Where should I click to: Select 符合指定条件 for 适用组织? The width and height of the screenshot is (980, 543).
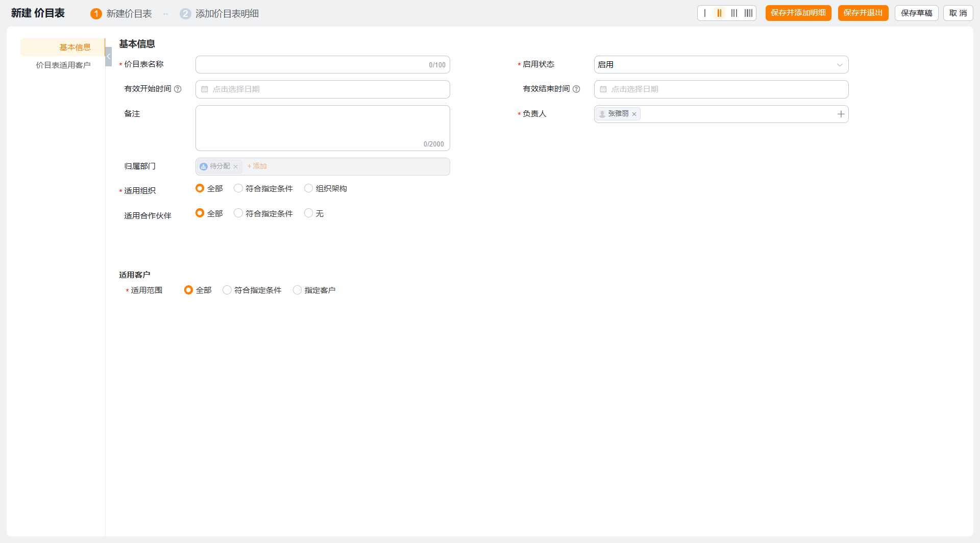(x=238, y=189)
